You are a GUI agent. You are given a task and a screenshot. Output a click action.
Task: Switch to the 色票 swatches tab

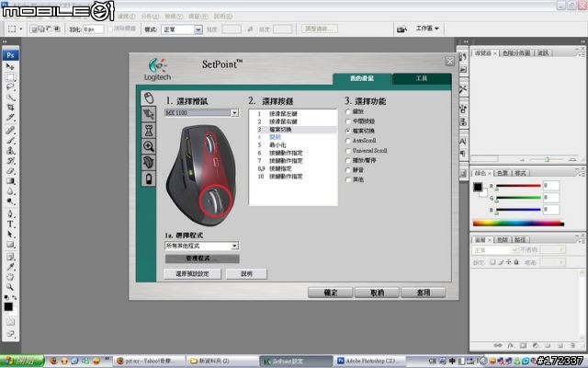pyautogui.click(x=503, y=173)
